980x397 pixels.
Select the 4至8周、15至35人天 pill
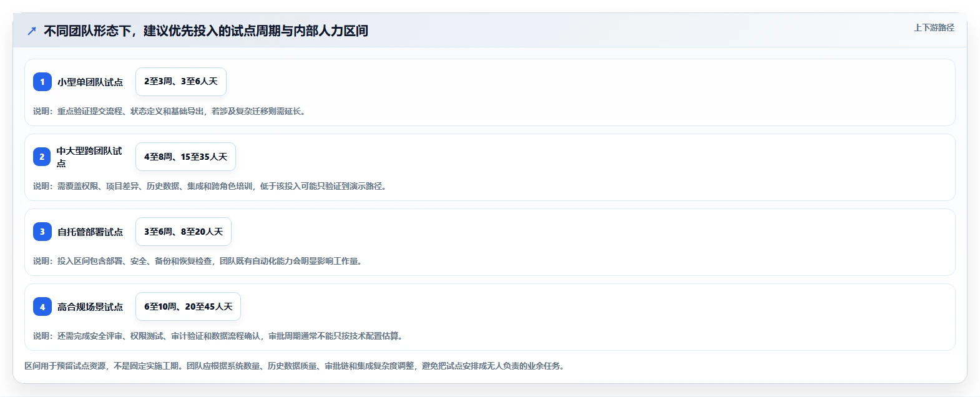(x=185, y=157)
